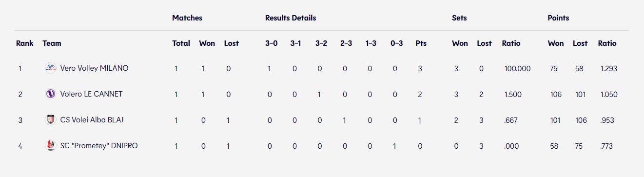The height and width of the screenshot is (177, 644).
Task: Click Milano's sets ratio value 100.000
Action: pyautogui.click(x=518, y=69)
